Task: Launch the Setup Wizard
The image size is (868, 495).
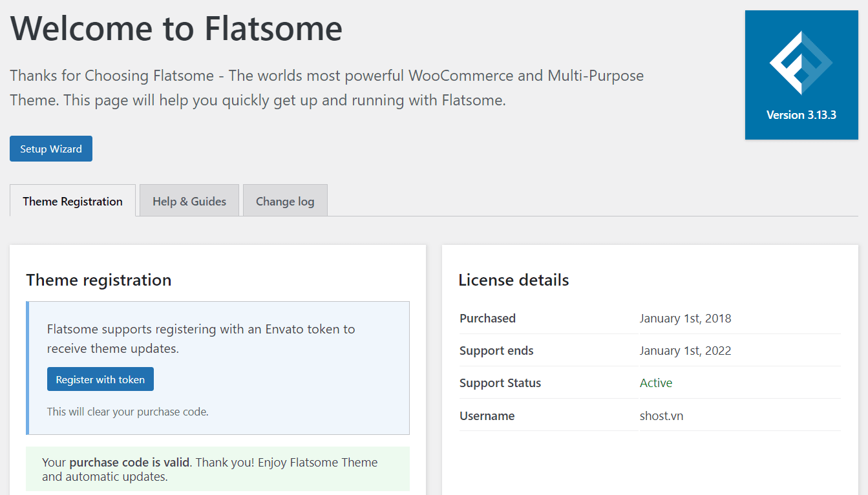Action: pos(50,149)
